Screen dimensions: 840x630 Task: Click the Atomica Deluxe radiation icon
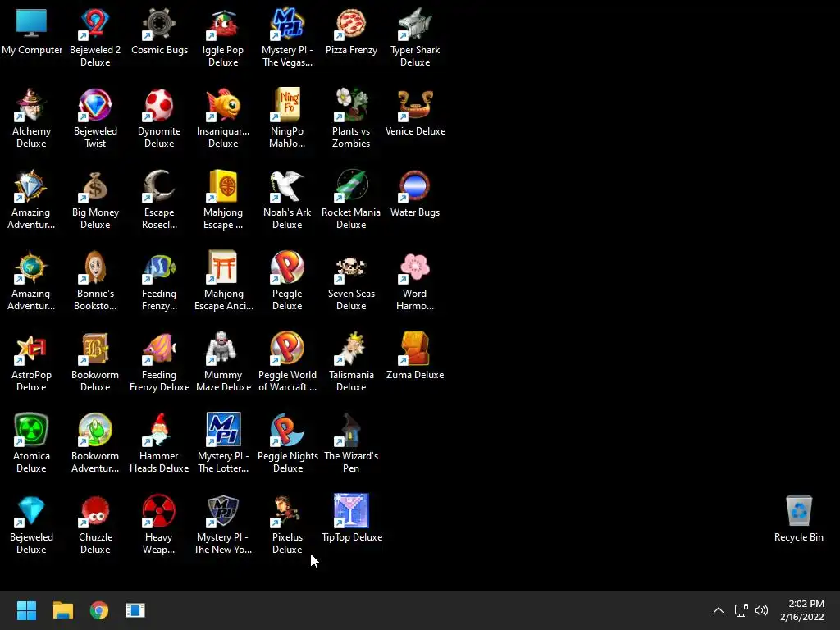(32, 430)
